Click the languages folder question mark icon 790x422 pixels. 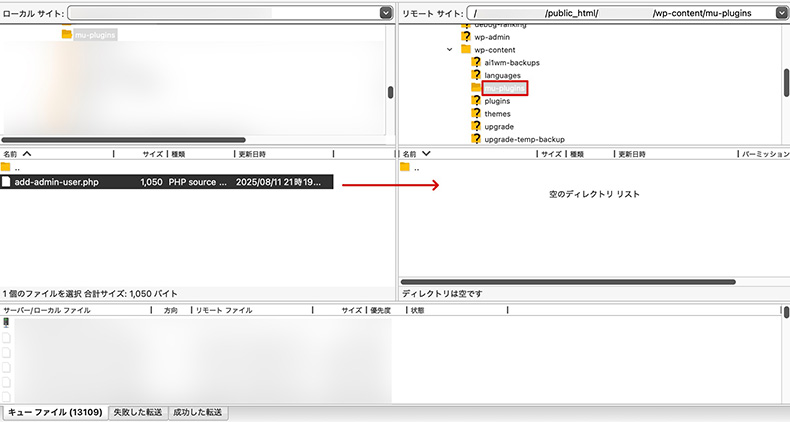[476, 75]
